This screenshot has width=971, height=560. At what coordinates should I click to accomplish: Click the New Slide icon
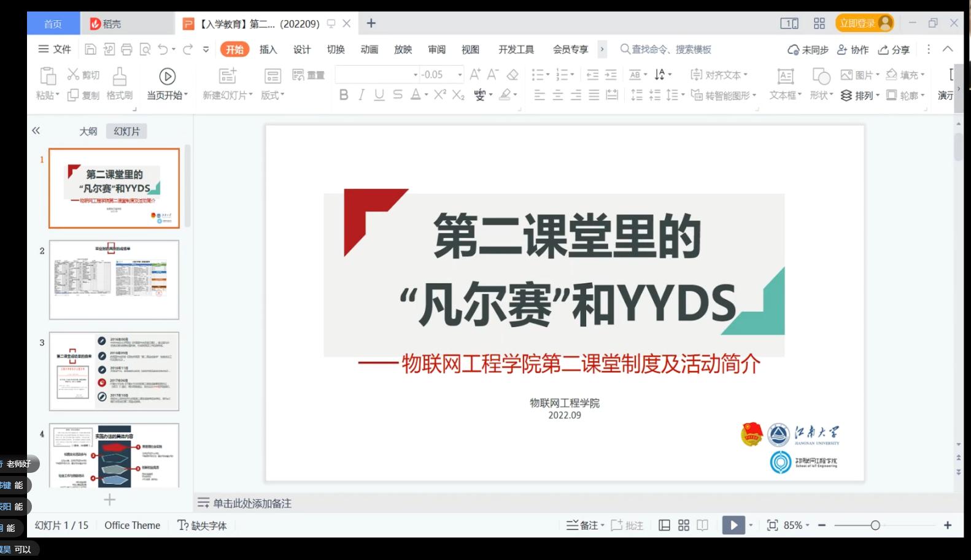point(228,76)
